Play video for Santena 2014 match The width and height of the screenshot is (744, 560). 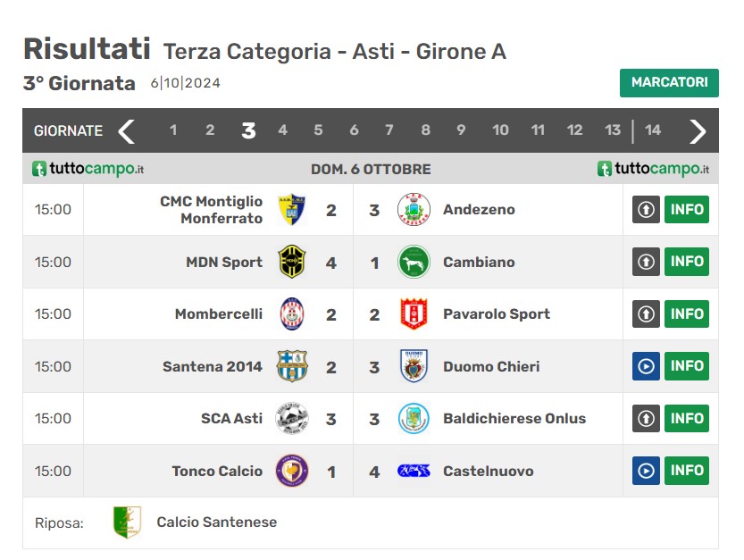pos(646,366)
